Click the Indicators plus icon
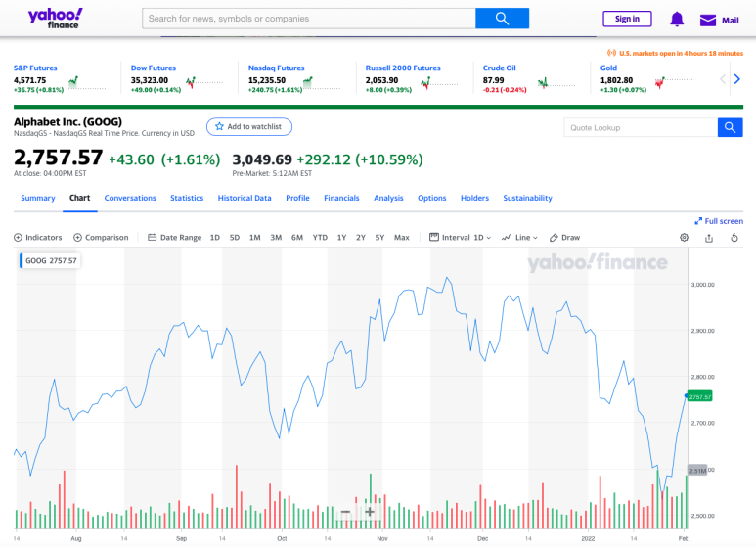Viewport: 756px width, 546px height. point(18,238)
